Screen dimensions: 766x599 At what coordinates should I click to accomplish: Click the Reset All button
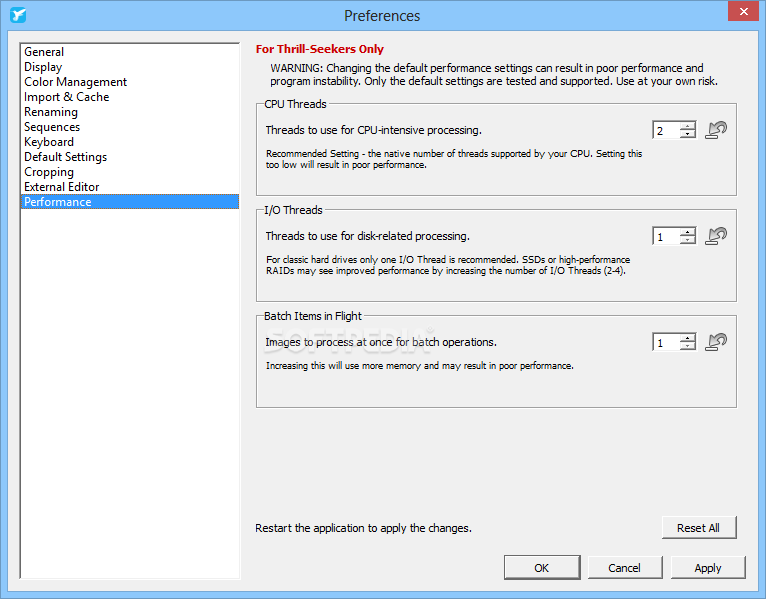click(x=699, y=528)
